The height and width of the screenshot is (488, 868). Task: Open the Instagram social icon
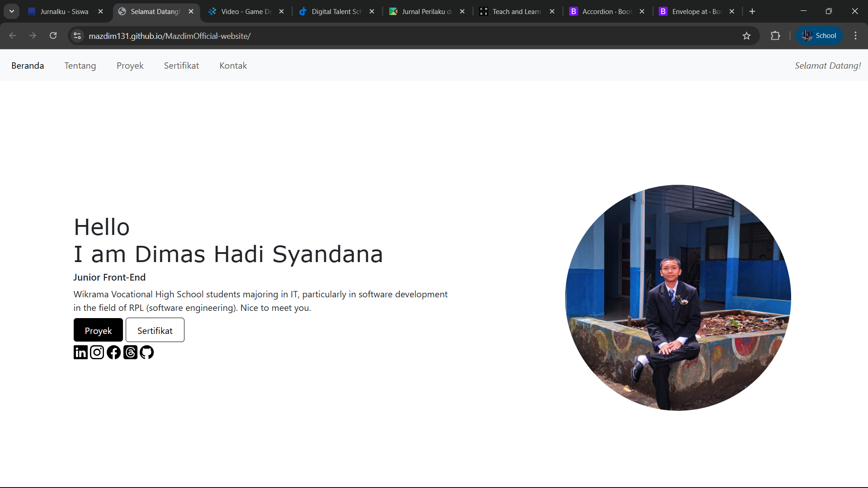tap(97, 352)
